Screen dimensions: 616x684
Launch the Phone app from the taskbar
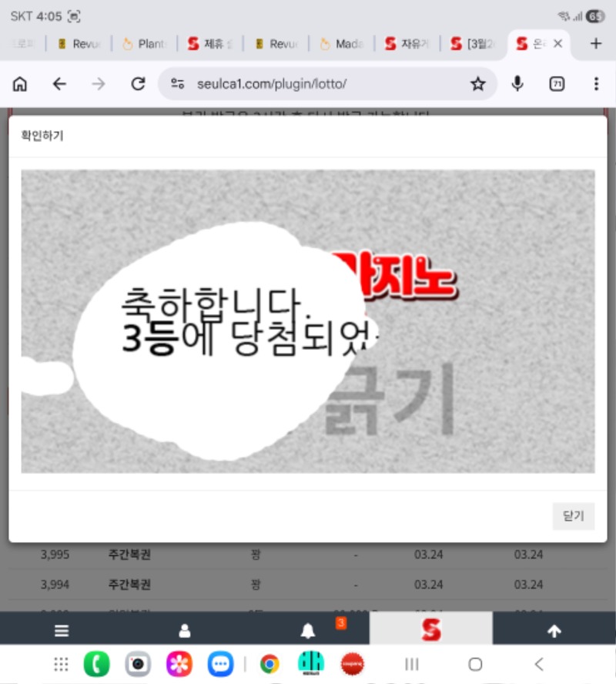(96, 664)
